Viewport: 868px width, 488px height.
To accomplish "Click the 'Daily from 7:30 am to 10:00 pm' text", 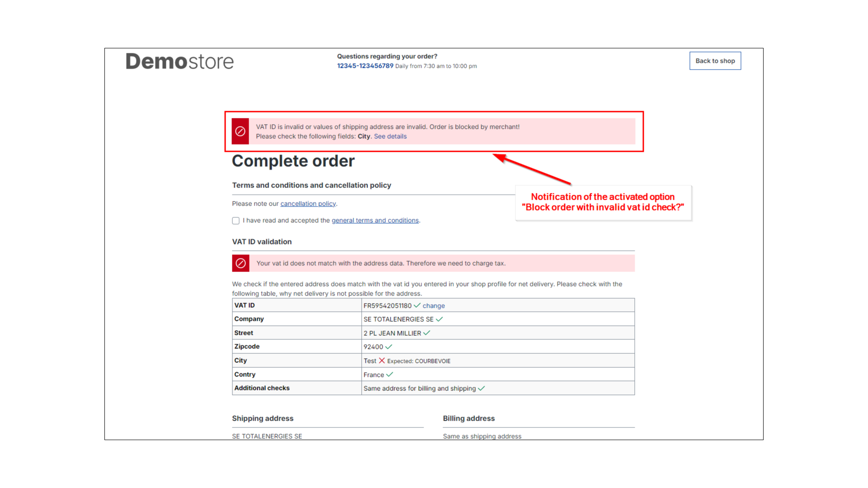I will [x=436, y=66].
